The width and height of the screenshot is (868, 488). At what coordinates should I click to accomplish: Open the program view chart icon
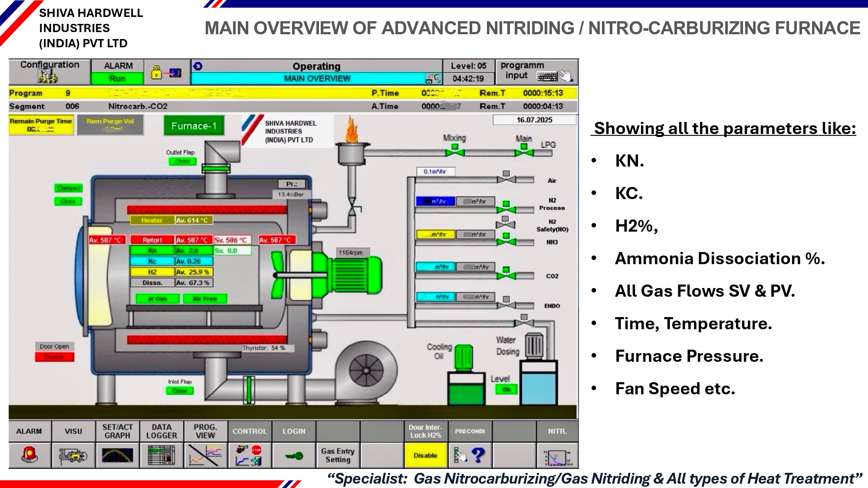point(205,455)
